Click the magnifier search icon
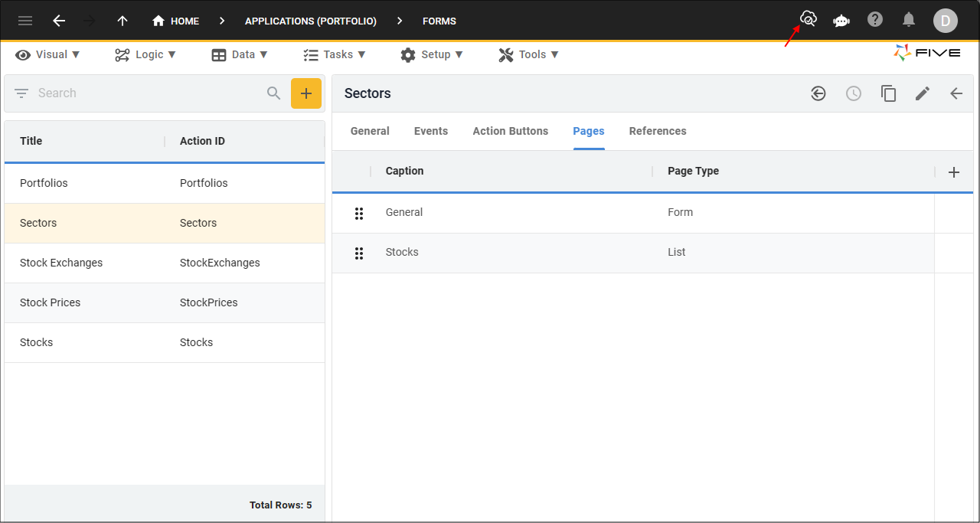 point(273,93)
